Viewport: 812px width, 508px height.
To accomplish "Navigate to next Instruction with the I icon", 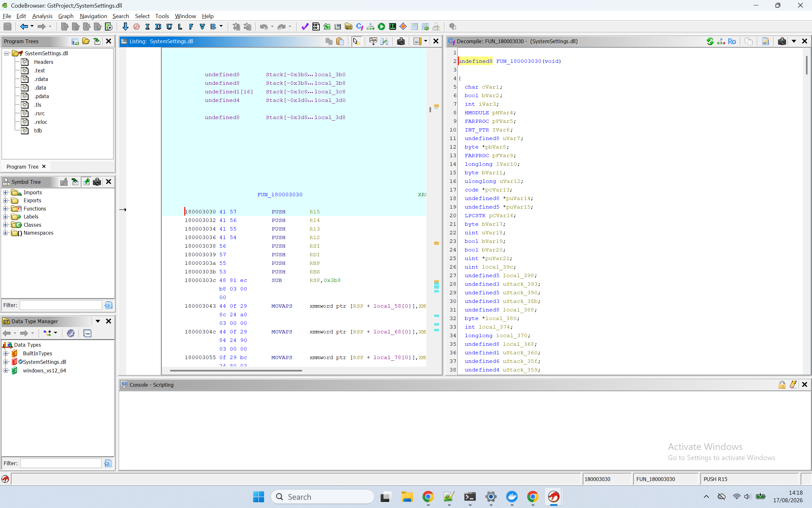I will (x=147, y=27).
